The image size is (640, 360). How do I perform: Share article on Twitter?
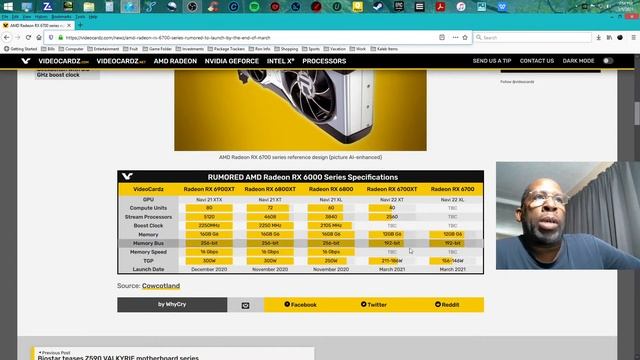tap(373, 305)
